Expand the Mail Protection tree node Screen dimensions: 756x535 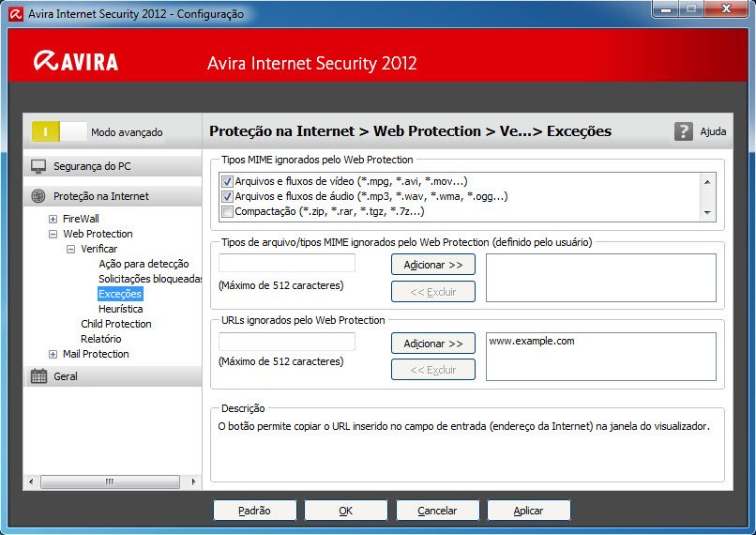pos(53,355)
